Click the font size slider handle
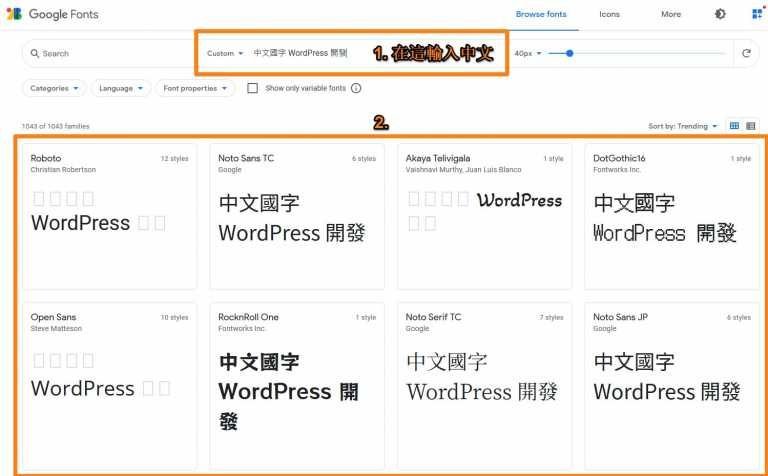The height and width of the screenshot is (476, 768). point(569,53)
